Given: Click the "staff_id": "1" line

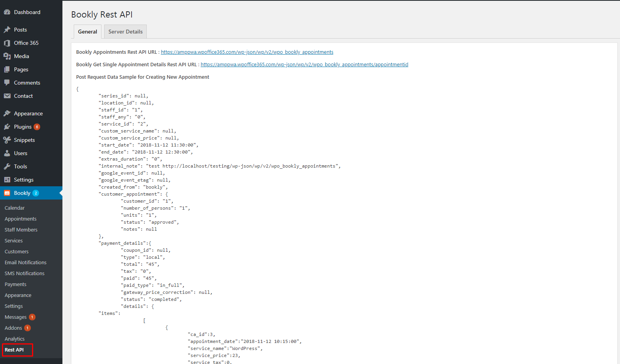Looking at the screenshot, I should [121, 110].
